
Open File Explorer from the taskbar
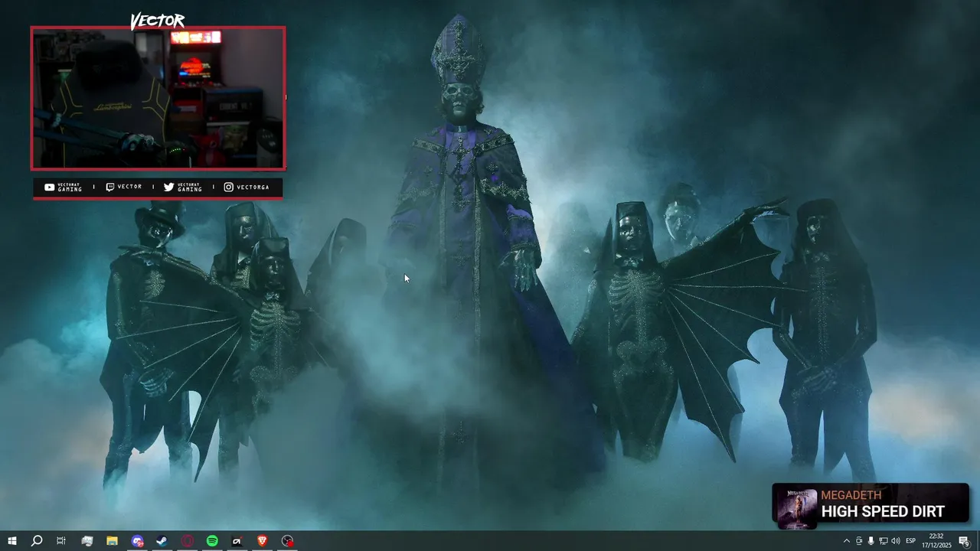pyautogui.click(x=112, y=541)
